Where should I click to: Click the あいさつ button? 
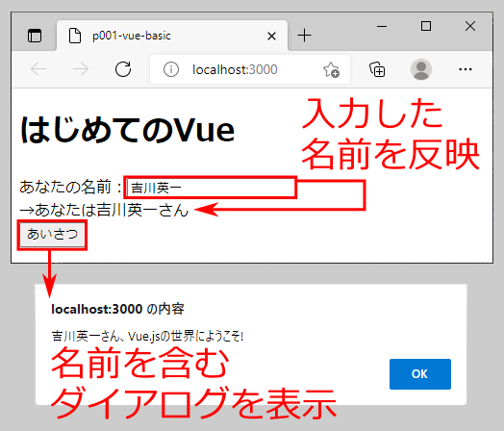tap(52, 235)
